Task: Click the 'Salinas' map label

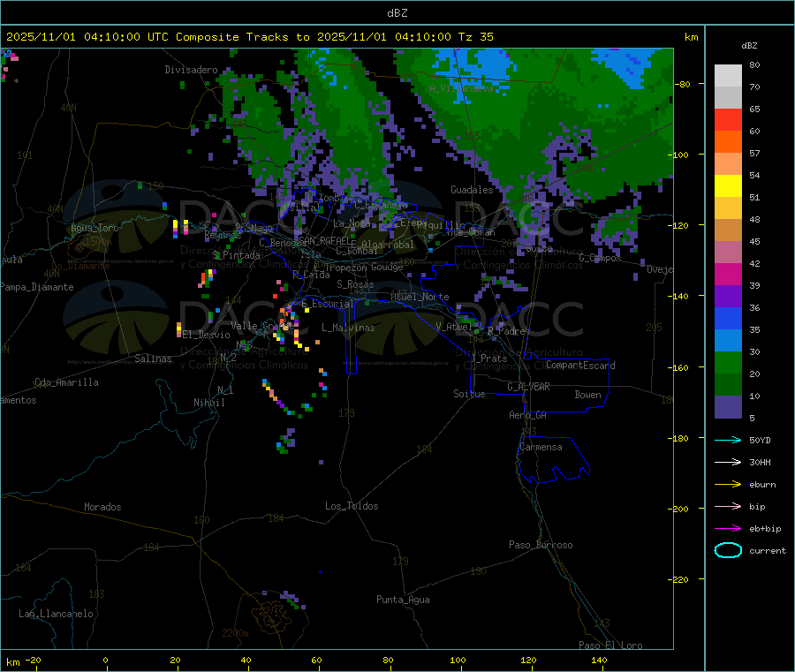Action: tap(153, 359)
